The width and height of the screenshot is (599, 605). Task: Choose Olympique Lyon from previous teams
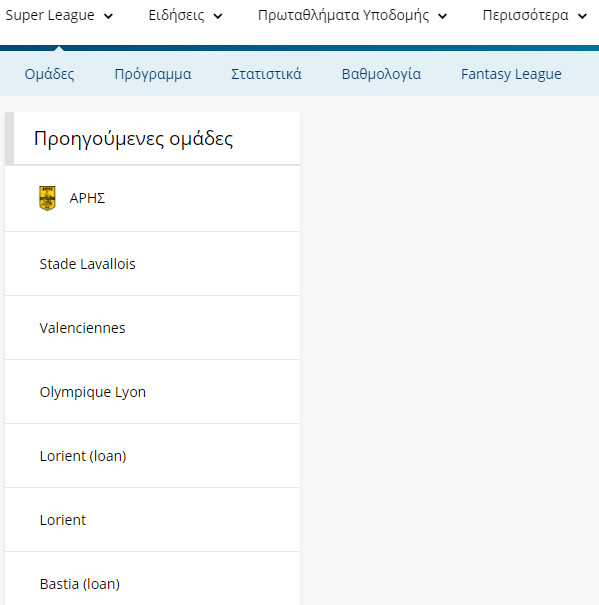pos(152,392)
